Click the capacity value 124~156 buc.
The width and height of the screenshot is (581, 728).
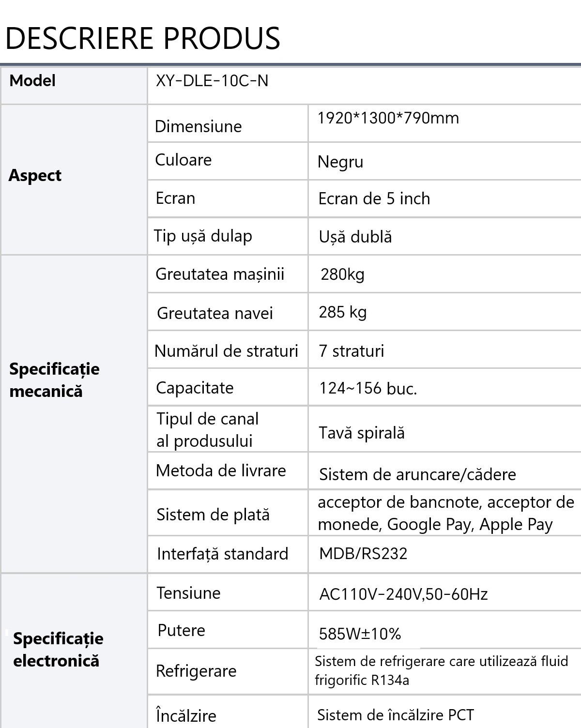pyautogui.click(x=368, y=388)
